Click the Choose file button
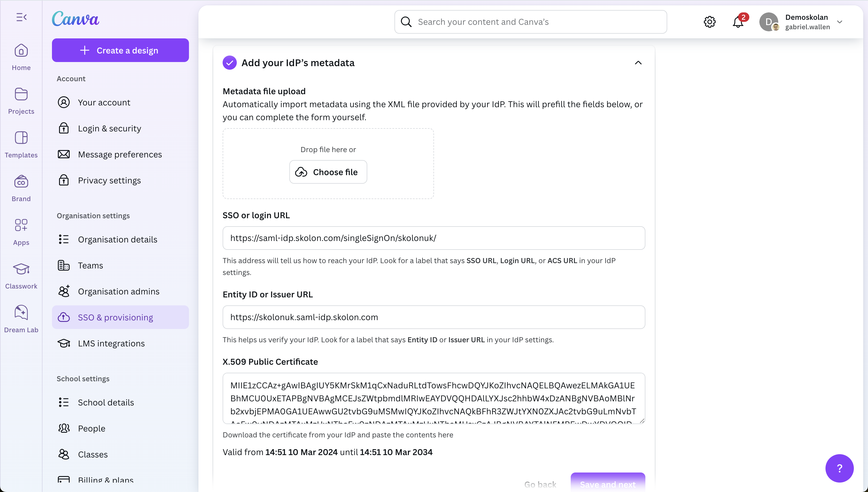Screen dimensions: 868x492 click(x=328, y=172)
